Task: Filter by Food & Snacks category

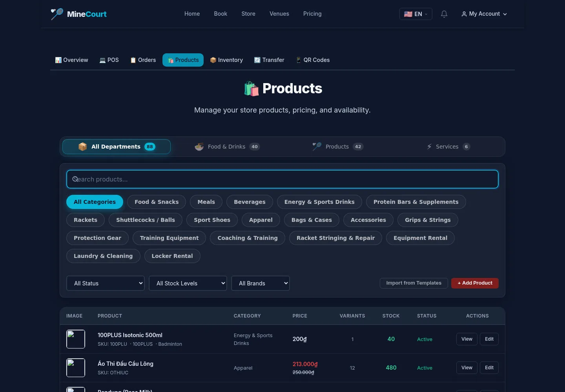Action: [157, 202]
